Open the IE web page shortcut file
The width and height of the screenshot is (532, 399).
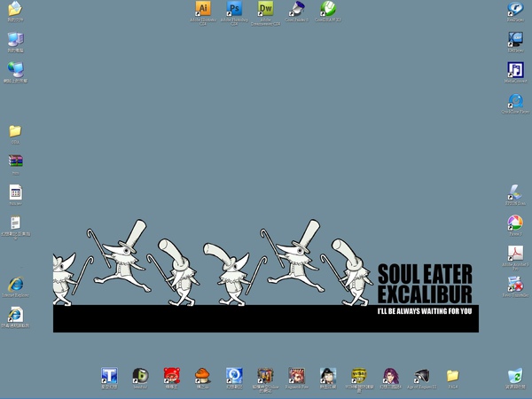coord(16,315)
